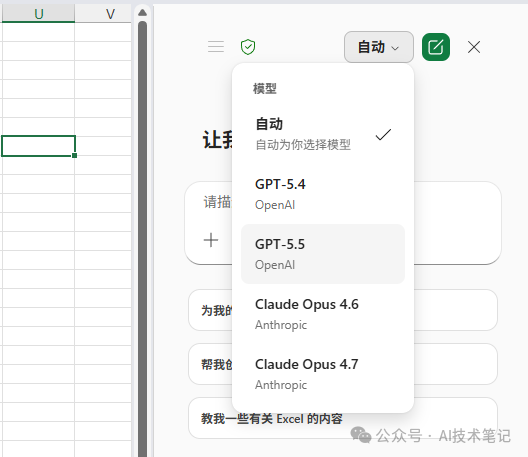Choose GPT-5.4 from model list
The height and width of the screenshot is (457, 528).
point(323,194)
